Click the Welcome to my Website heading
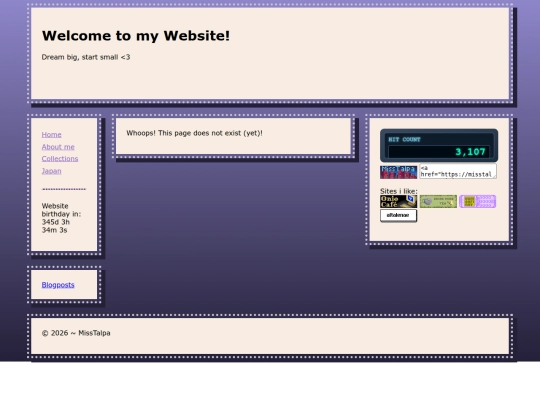This screenshot has width=540, height=405. (x=136, y=36)
